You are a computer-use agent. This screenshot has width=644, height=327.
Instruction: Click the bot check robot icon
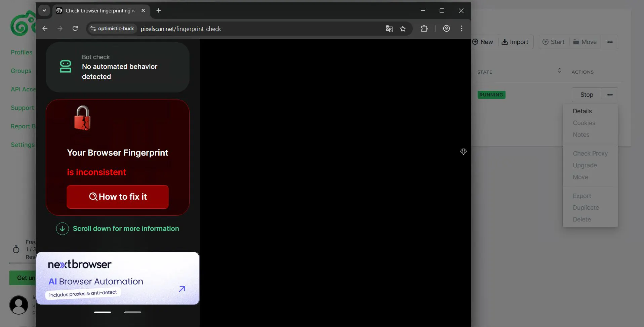click(x=66, y=67)
